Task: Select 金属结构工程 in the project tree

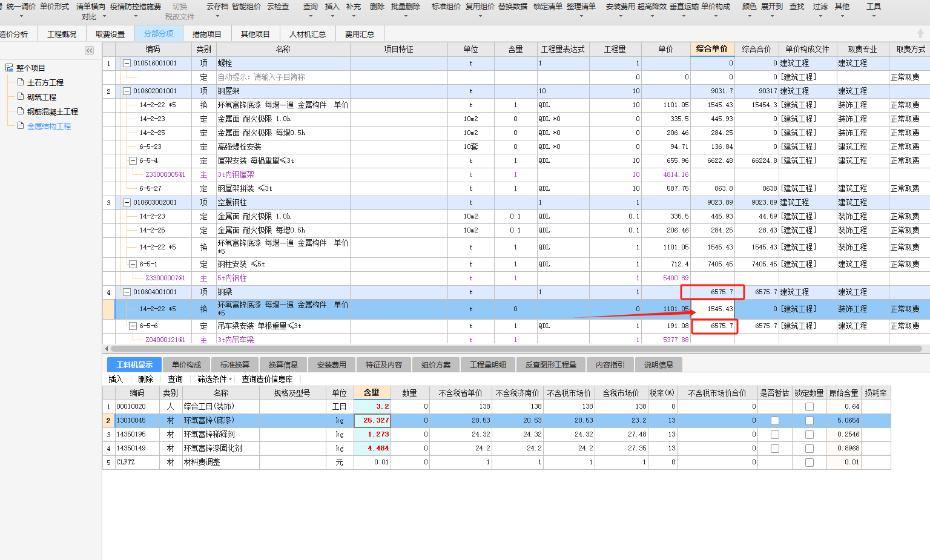Action: 49,126
